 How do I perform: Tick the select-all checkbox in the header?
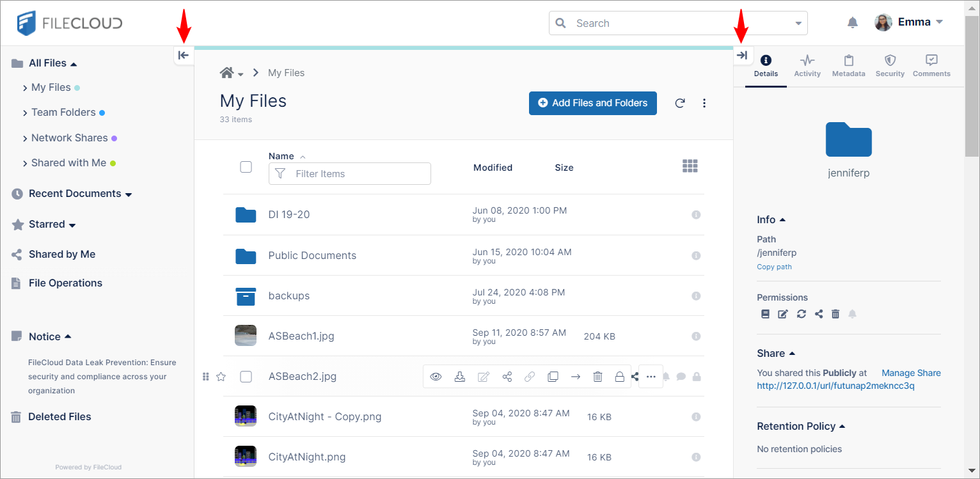point(246,167)
